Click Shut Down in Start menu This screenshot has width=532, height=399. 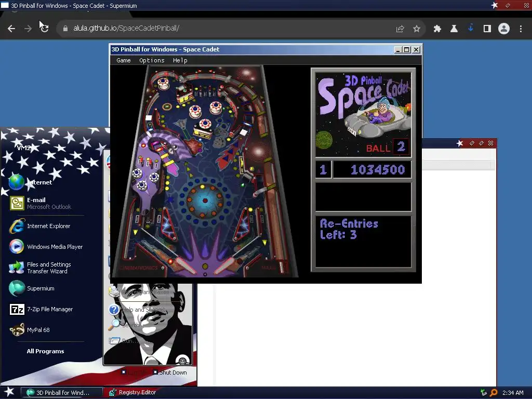pyautogui.click(x=170, y=372)
